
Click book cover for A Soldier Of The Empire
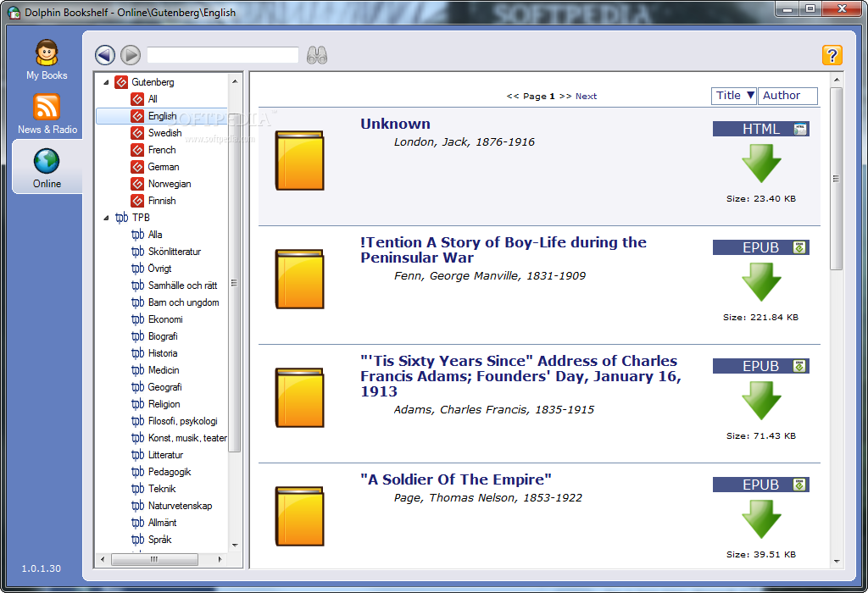[x=299, y=516]
